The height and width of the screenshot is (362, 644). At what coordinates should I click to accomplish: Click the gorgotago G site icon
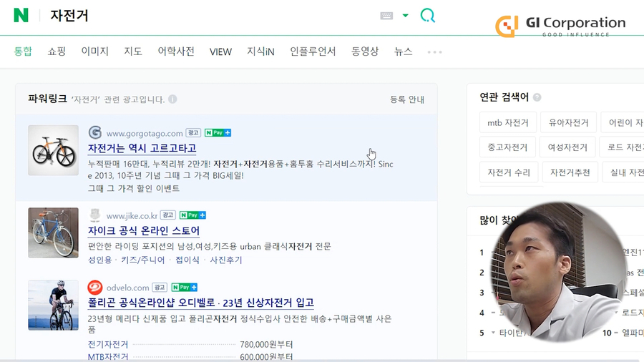click(x=95, y=132)
